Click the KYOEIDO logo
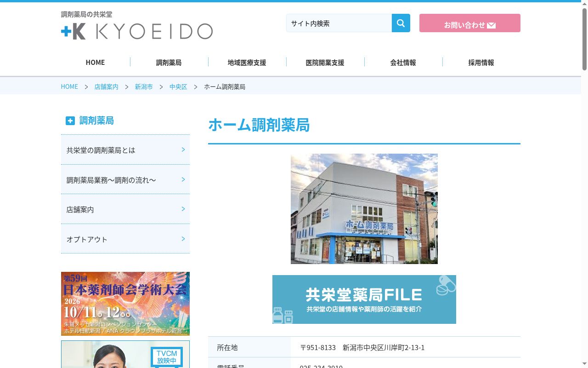588x368 pixels. pos(137,31)
